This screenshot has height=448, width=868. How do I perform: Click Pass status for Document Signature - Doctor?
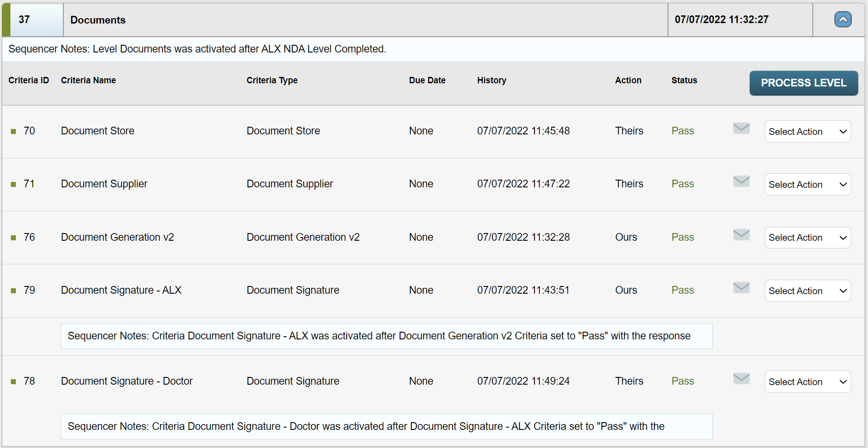[682, 381]
